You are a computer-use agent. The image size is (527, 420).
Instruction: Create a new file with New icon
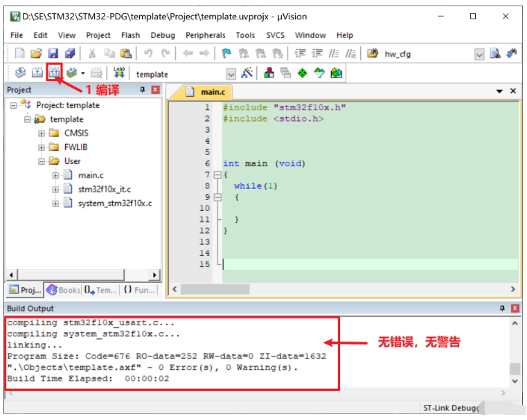point(20,53)
